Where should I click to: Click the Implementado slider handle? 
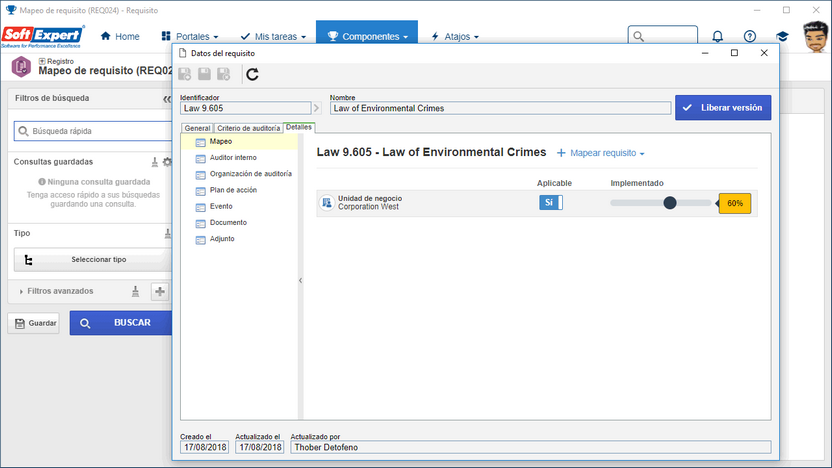click(670, 203)
